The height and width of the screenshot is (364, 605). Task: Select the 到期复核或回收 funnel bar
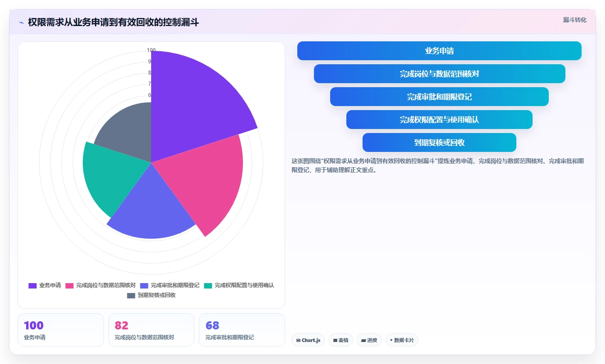coord(439,142)
